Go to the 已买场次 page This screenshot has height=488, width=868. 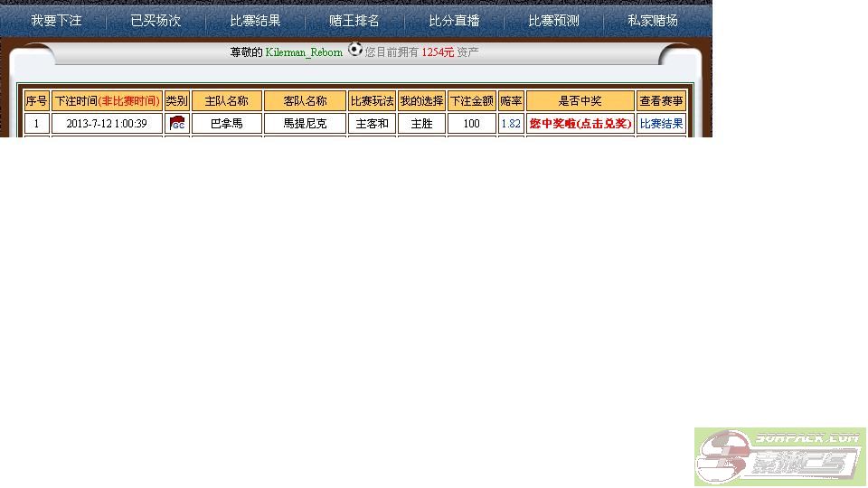click(x=156, y=20)
